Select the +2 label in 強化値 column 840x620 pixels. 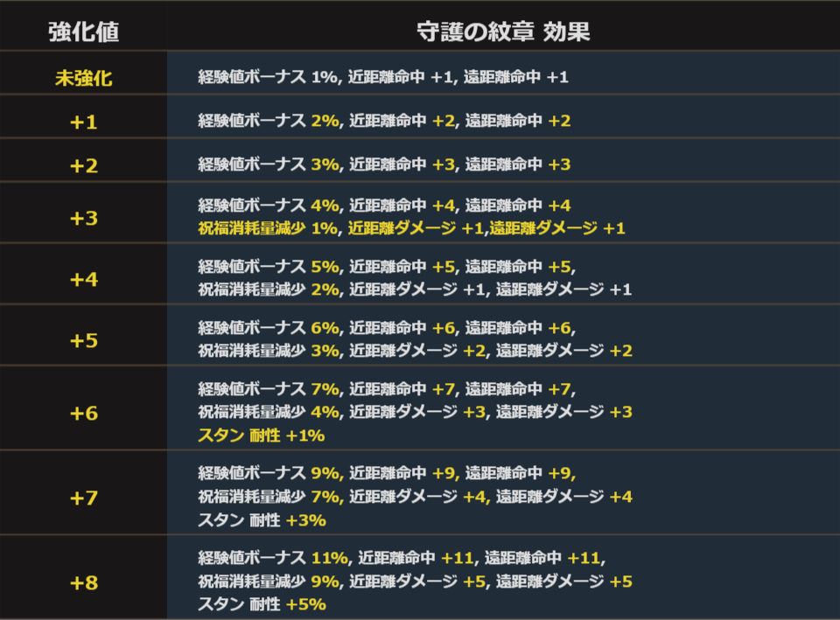[83, 165]
